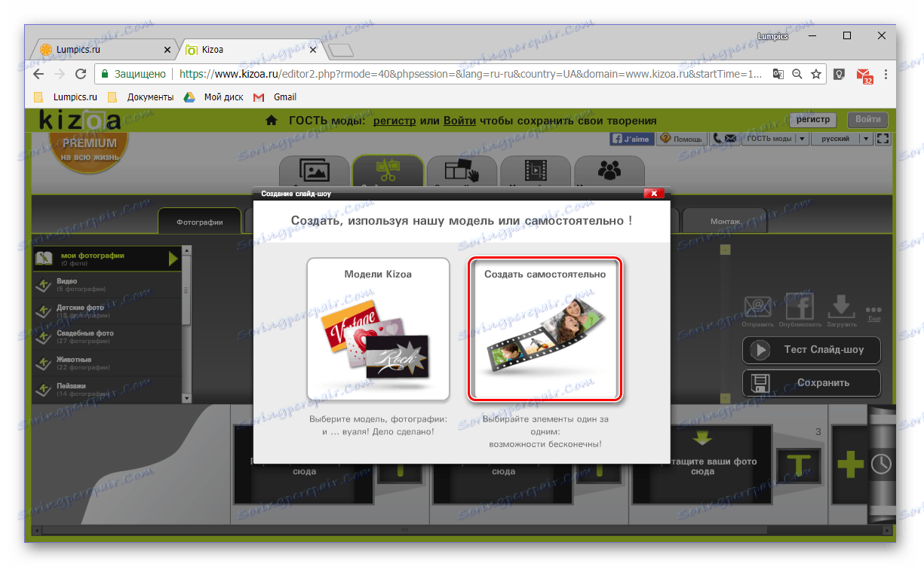The width and height of the screenshot is (924, 567).
Task: Close the Kizoa browser tab
Action: coord(314,51)
